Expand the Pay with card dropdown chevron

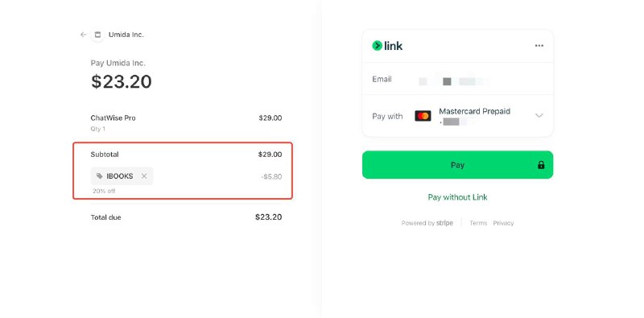tap(539, 116)
